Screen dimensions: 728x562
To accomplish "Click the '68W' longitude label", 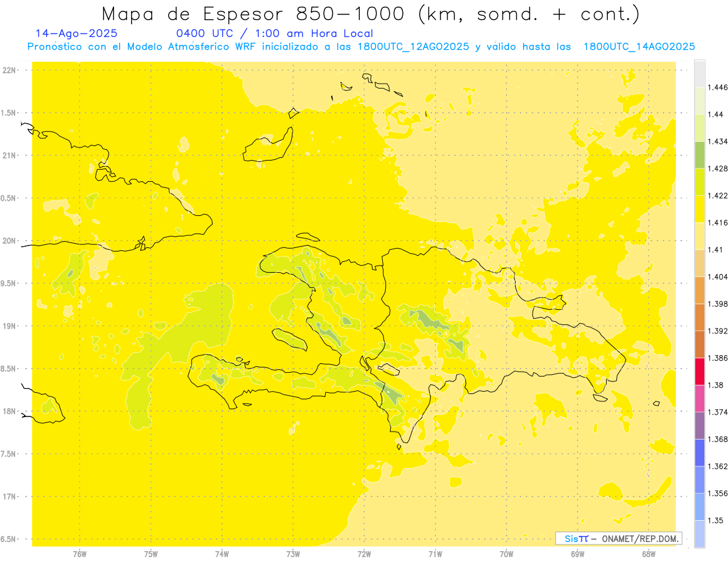I will tap(649, 554).
